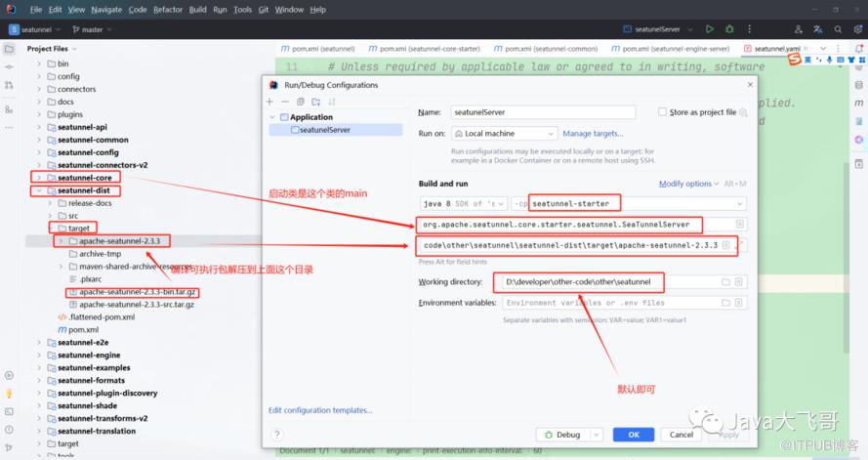The height and width of the screenshot is (460, 868).
Task: Select apache-seatunnel-2.3.3-bin.tar.gz file
Action: point(132,292)
